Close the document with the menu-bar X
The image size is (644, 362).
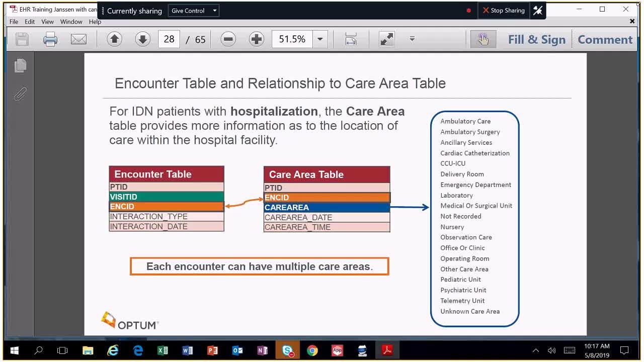coord(632,21)
